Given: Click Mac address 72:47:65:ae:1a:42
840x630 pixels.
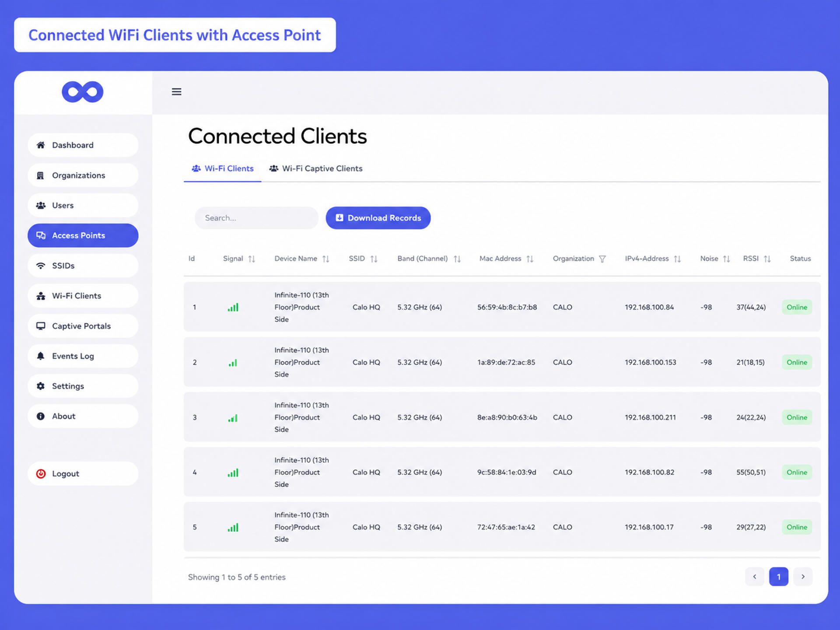Looking at the screenshot, I should [x=506, y=527].
